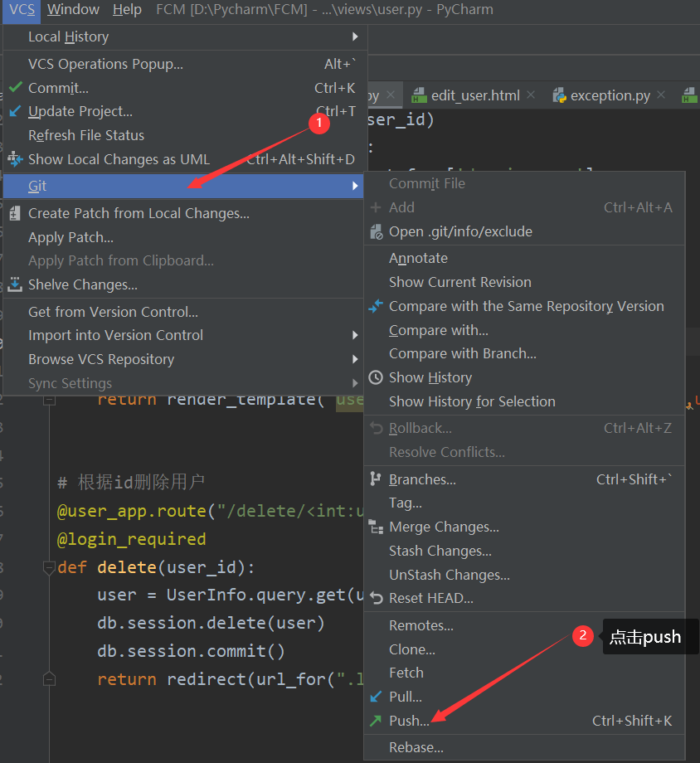700x763 pixels.
Task: Expand Browse VCS Repository submenu
Action: (185, 359)
